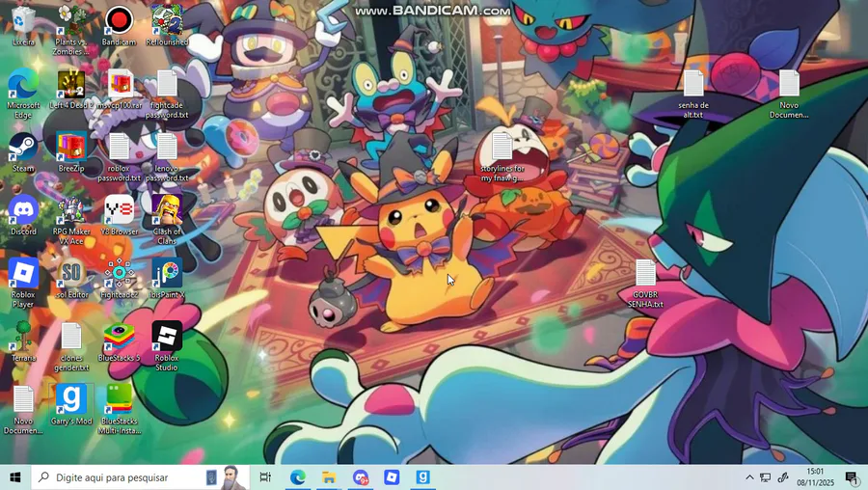Image resolution: width=868 pixels, height=490 pixels.
Task: Select the sol Editor shortcut
Action: pos(70,279)
